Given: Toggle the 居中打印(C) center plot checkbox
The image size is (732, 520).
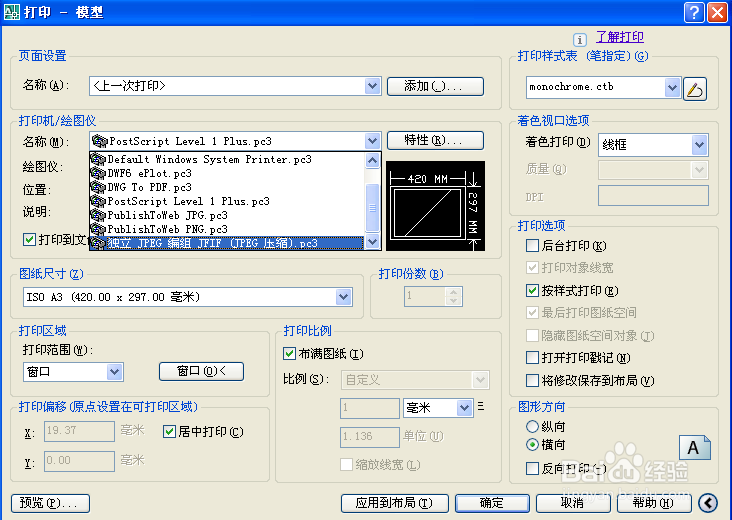Looking at the screenshot, I should coord(169,431).
